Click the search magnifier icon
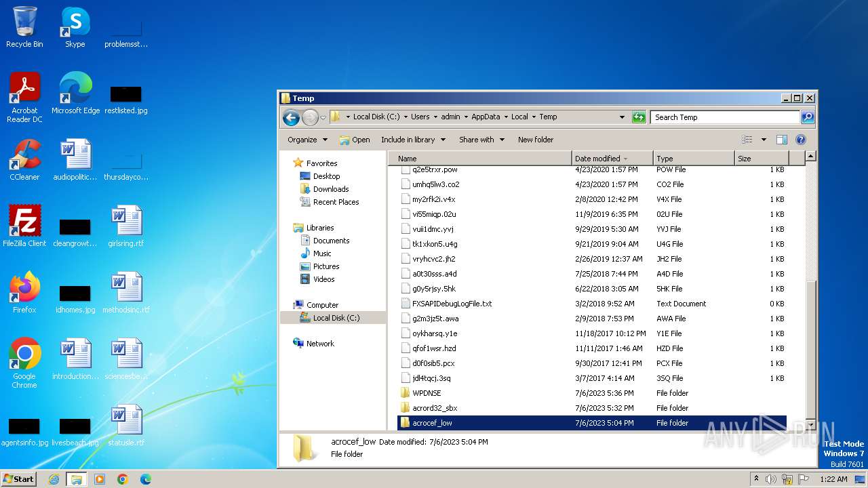 click(807, 117)
